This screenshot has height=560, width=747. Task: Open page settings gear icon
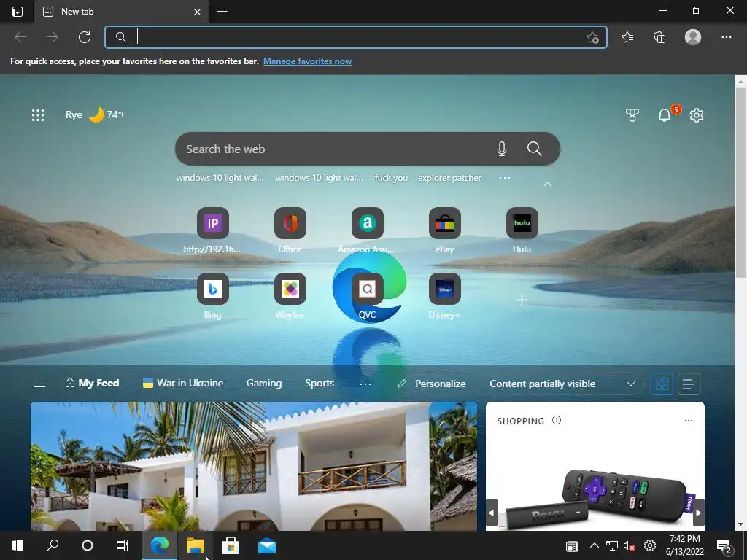pyautogui.click(x=697, y=114)
